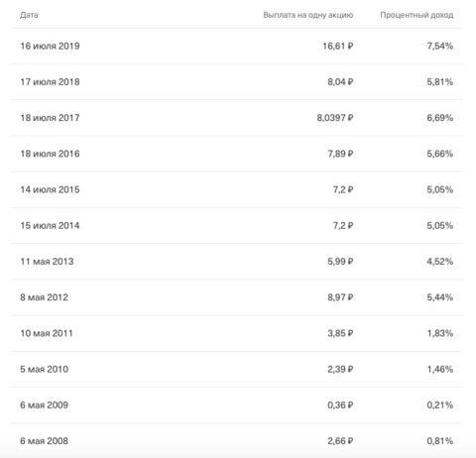Click the Процентный доход column header
476x458 pixels.
coord(416,15)
